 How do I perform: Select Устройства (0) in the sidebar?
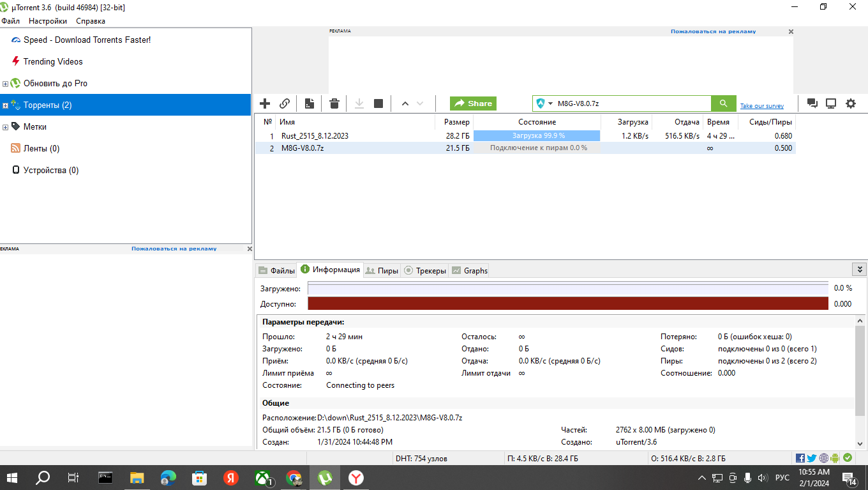pos(51,170)
